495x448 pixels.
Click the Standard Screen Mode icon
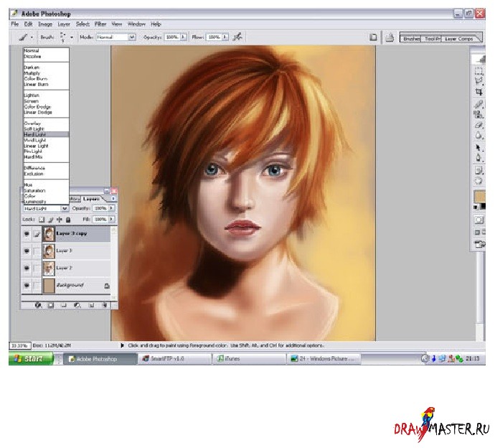pyautogui.click(x=477, y=232)
